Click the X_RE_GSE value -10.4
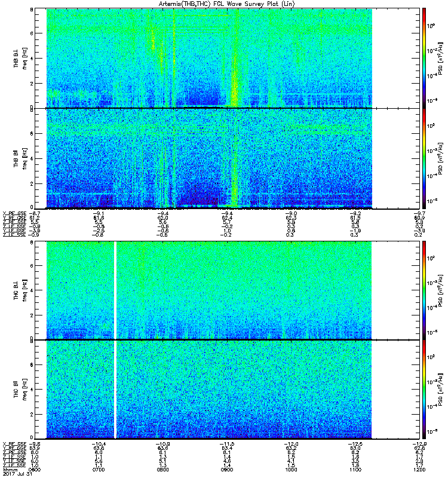448x478 pixels. point(99,444)
